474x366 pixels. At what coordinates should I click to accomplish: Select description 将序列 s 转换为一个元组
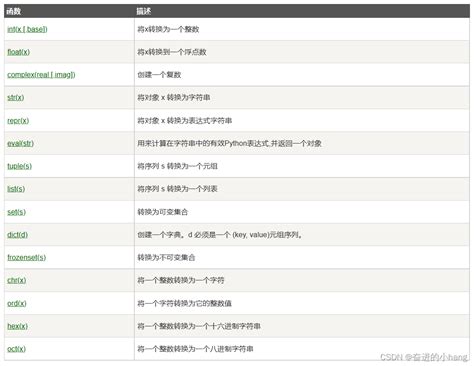[x=177, y=166]
